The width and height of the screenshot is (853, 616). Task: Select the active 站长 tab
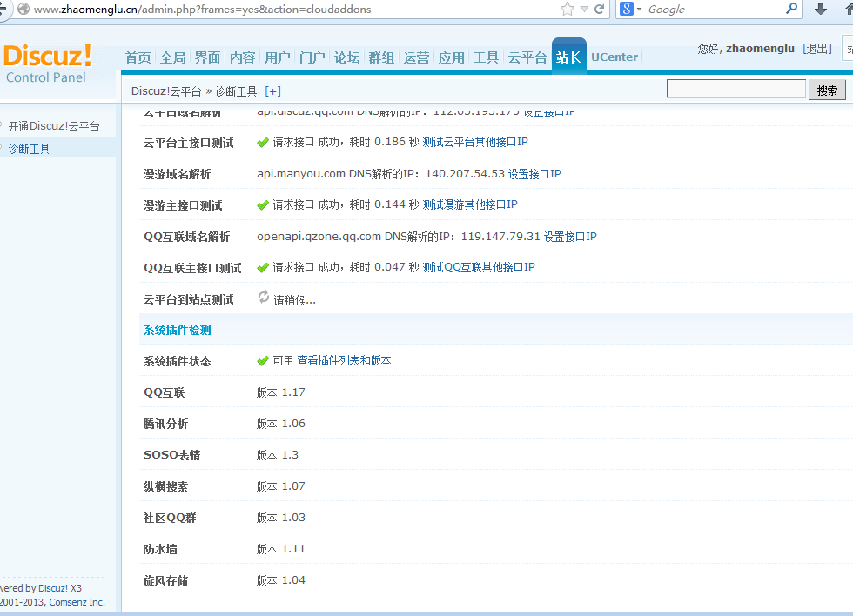point(569,56)
